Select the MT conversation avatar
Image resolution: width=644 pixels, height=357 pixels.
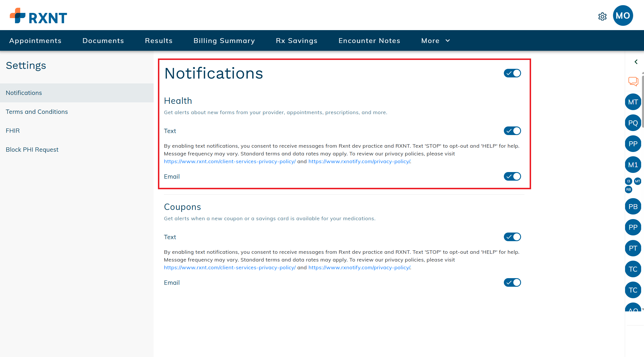(633, 102)
